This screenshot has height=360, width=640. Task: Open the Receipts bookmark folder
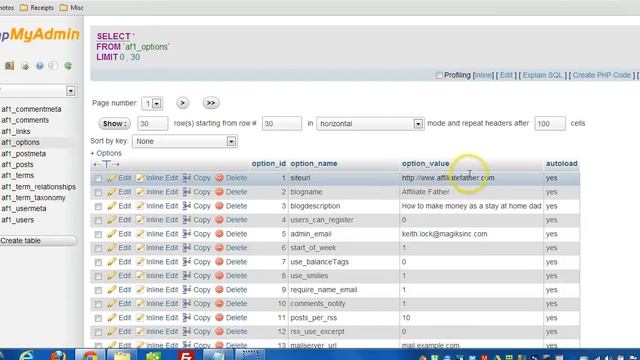[x=37, y=7]
